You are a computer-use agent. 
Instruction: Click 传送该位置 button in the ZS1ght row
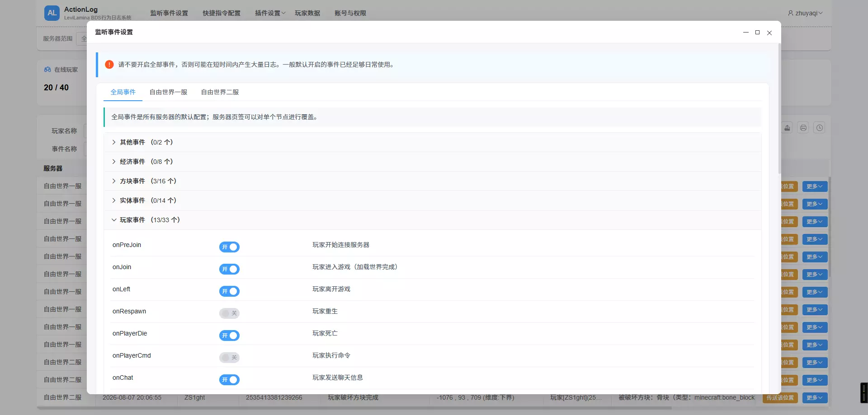[x=780, y=398]
